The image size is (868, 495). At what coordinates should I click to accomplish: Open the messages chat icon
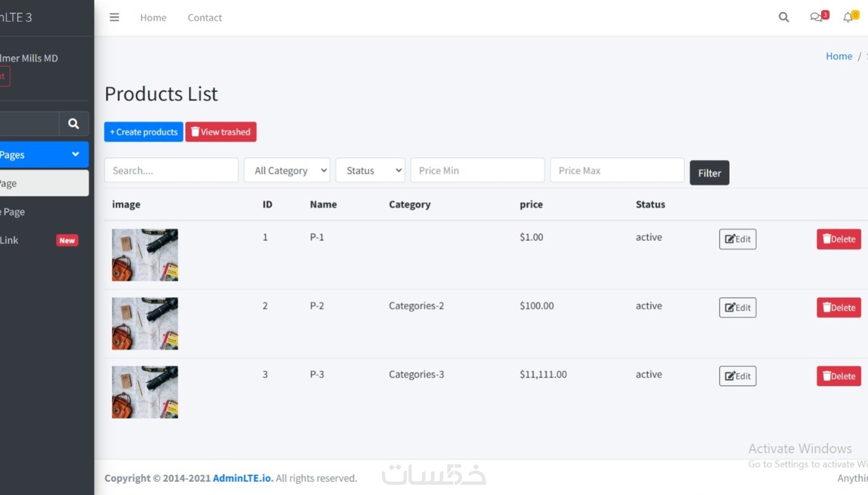pos(816,17)
